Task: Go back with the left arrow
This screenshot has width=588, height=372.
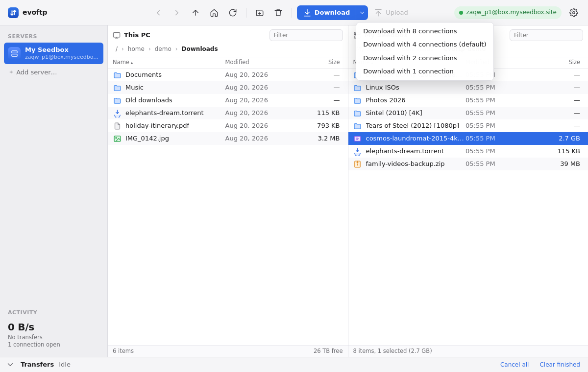Action: click(158, 13)
